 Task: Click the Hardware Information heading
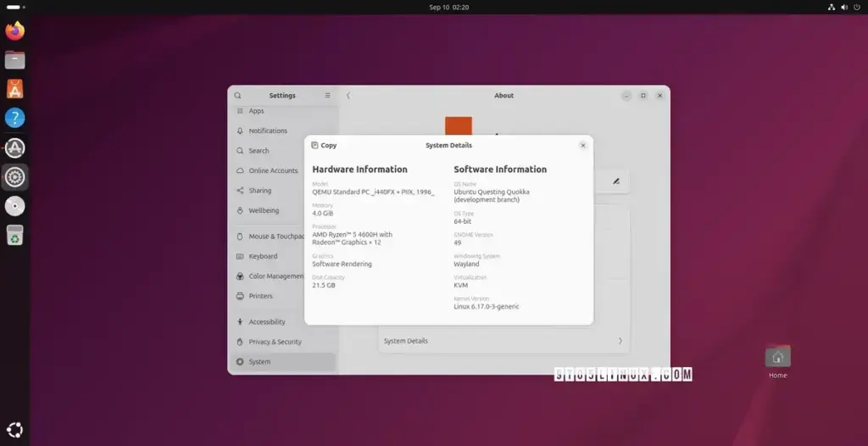359,170
